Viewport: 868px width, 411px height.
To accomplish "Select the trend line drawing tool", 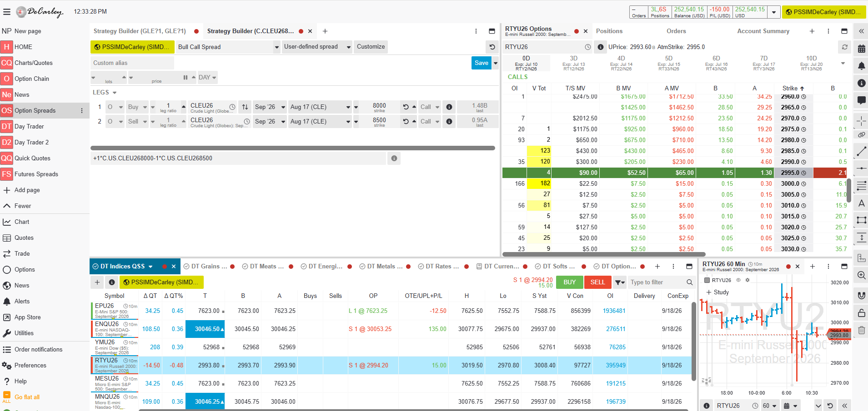I will pyautogui.click(x=861, y=151).
